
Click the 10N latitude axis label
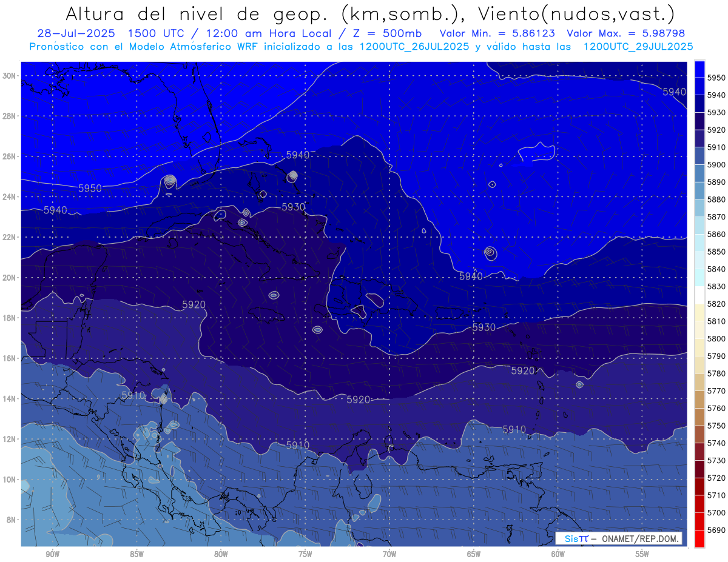[x=8, y=480]
